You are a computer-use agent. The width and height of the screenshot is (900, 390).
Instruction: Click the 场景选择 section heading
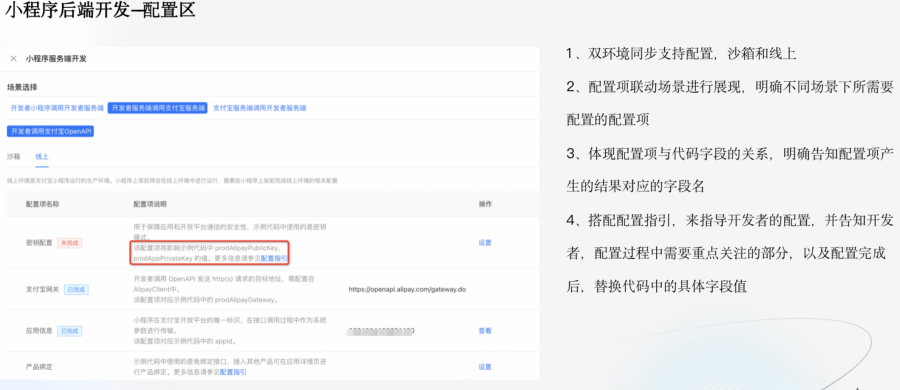coord(22,87)
